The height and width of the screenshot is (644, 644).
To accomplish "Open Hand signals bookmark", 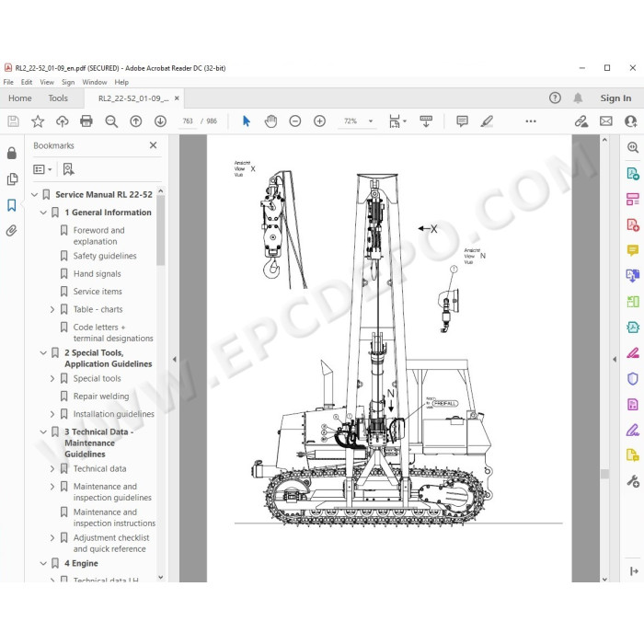I will [x=97, y=274].
